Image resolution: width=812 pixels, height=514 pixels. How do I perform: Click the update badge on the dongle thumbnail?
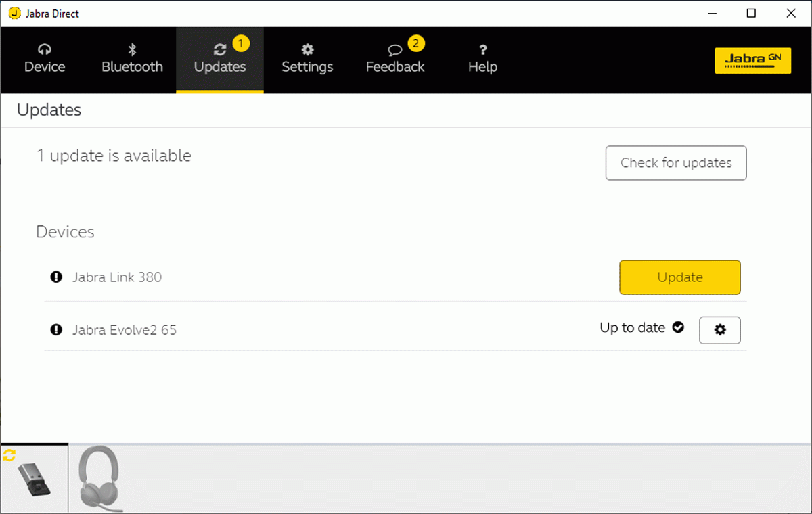[9, 454]
